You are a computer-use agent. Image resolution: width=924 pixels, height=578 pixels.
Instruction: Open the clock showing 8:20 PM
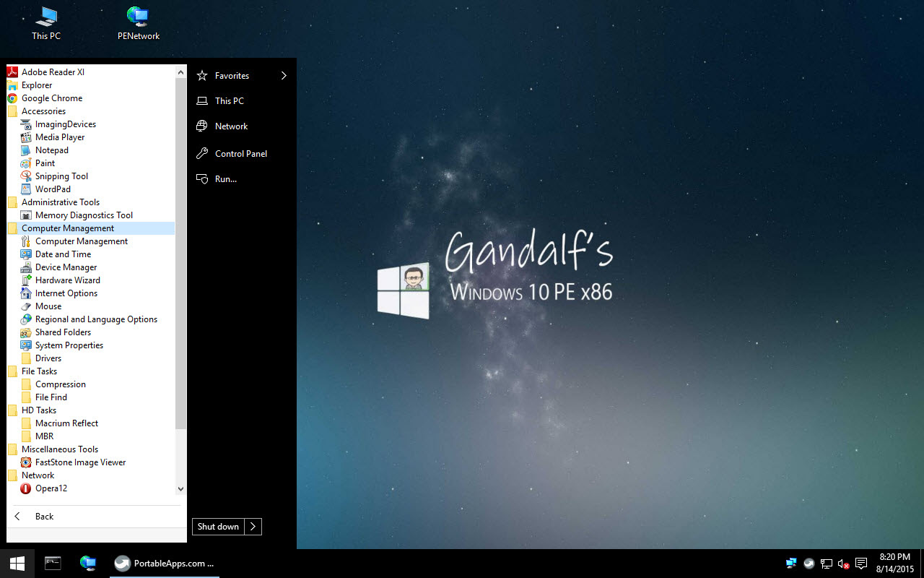pyautogui.click(x=894, y=564)
